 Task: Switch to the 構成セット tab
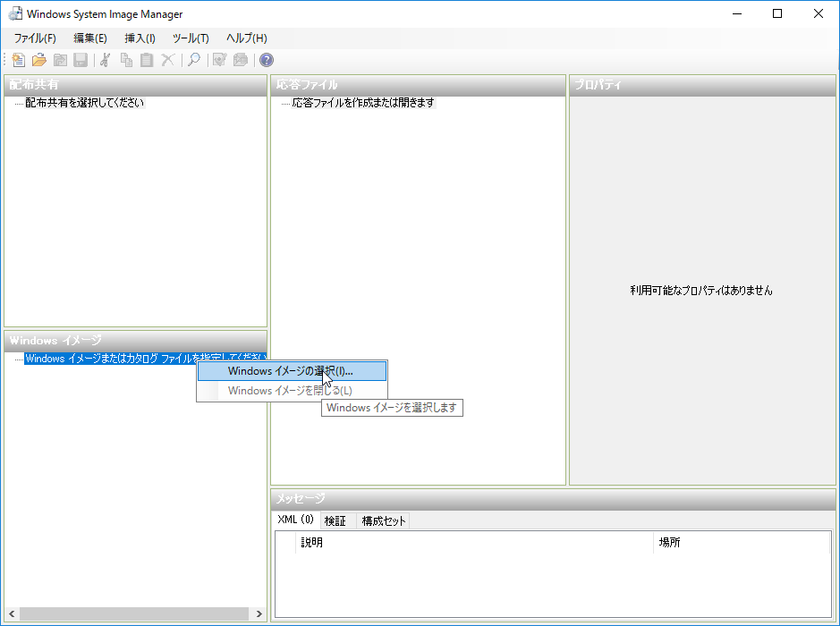pyautogui.click(x=384, y=521)
